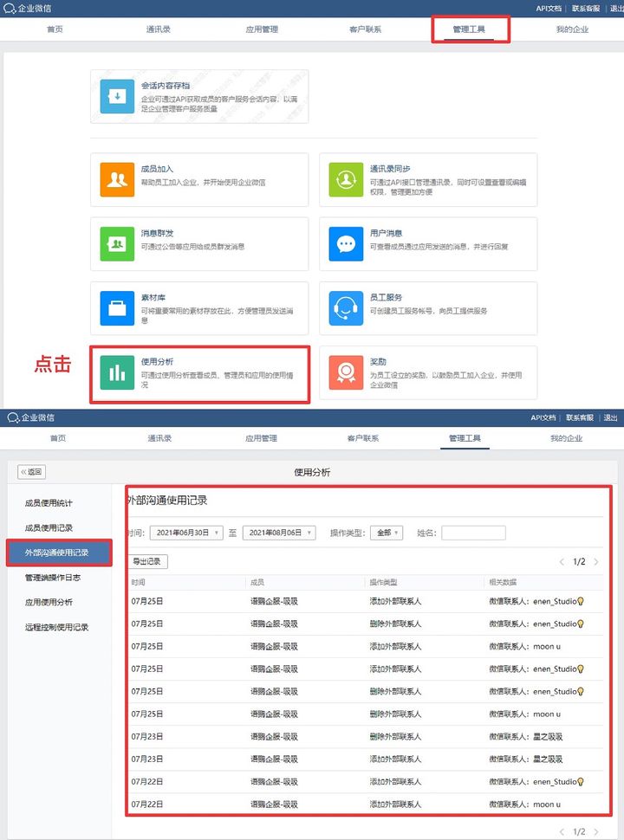Select 外部沟通使用记录 in the sidebar
The height and width of the screenshot is (840, 624).
point(56,552)
